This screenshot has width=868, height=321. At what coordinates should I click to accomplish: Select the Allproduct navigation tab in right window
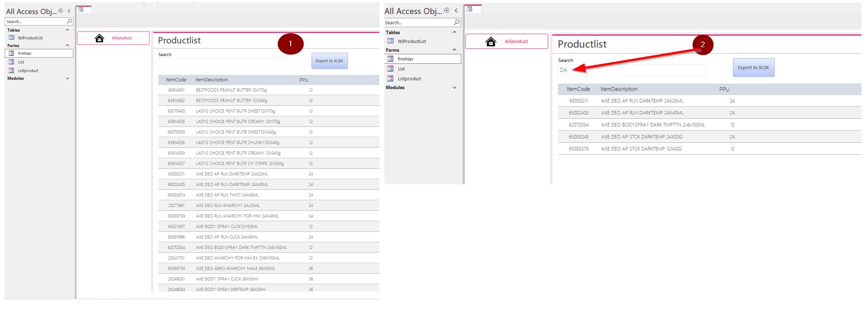(x=507, y=41)
